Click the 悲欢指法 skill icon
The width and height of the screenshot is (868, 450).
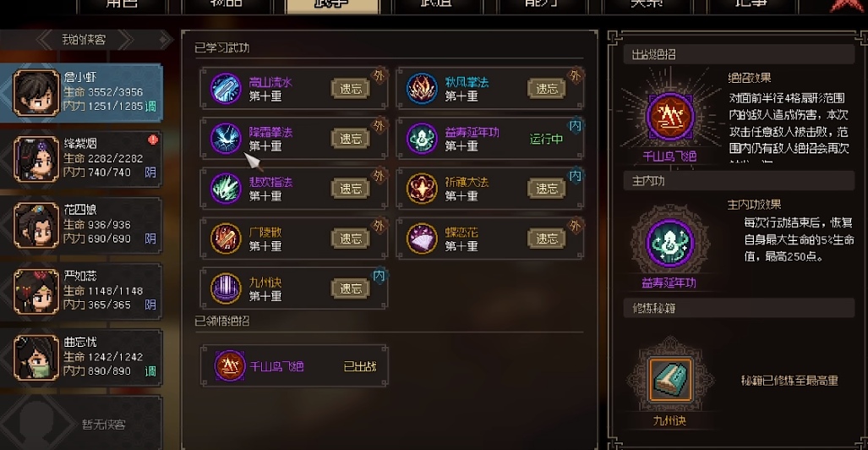tap(226, 188)
